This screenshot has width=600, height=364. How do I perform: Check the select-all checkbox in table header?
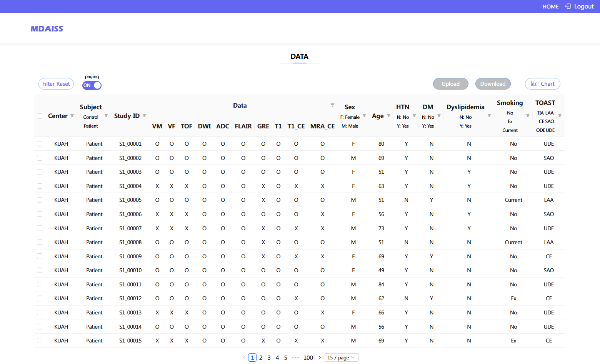tap(40, 116)
